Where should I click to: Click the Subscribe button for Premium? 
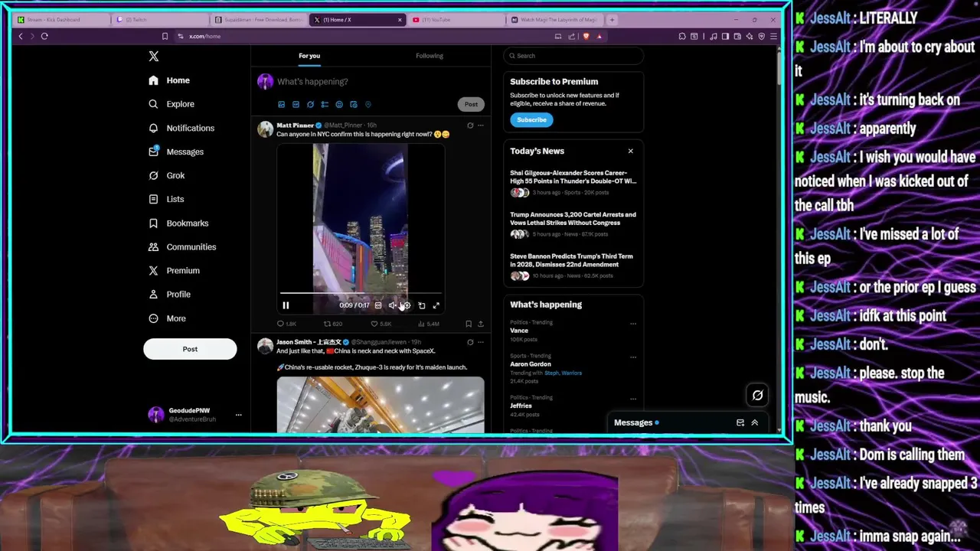tap(531, 119)
